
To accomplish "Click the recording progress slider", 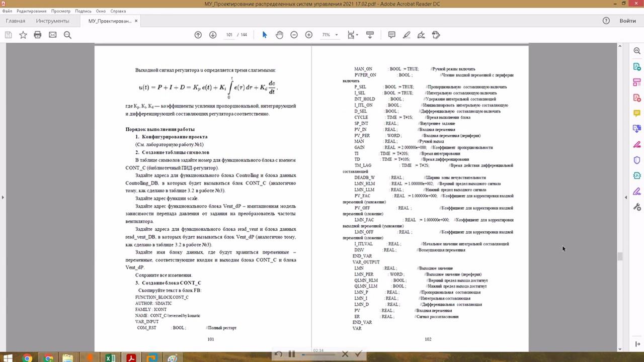I will pyautogui.click(x=318, y=354).
